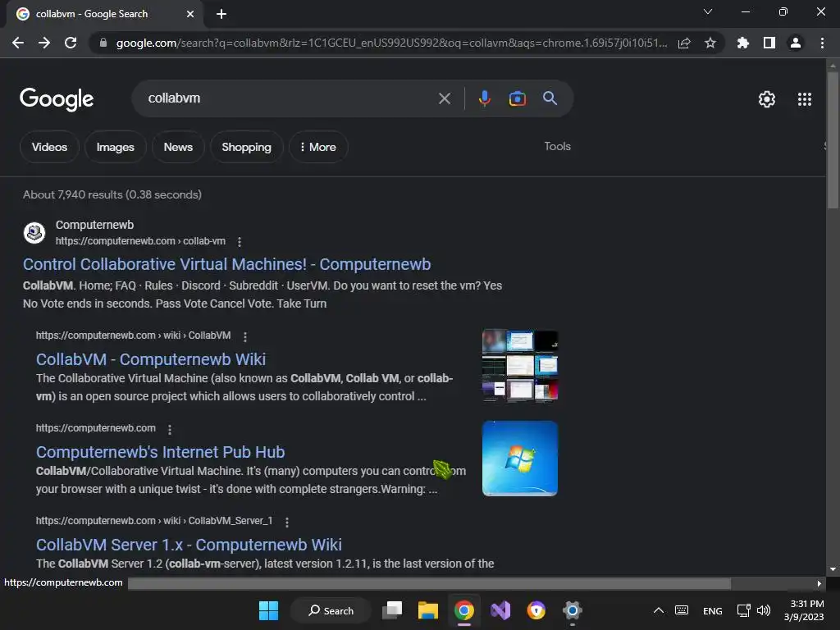Image resolution: width=840 pixels, height=630 pixels.
Task: Reload the Google search page
Action: [71, 43]
